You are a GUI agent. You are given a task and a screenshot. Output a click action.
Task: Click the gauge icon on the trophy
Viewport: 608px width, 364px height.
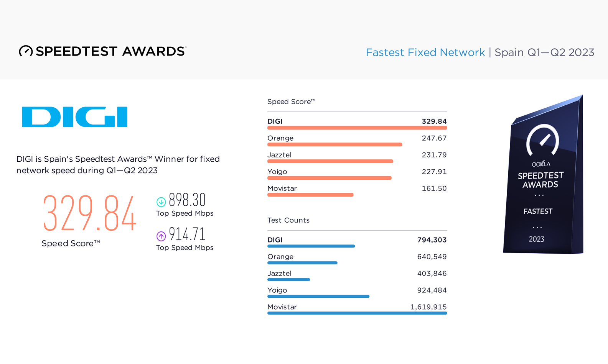point(542,140)
